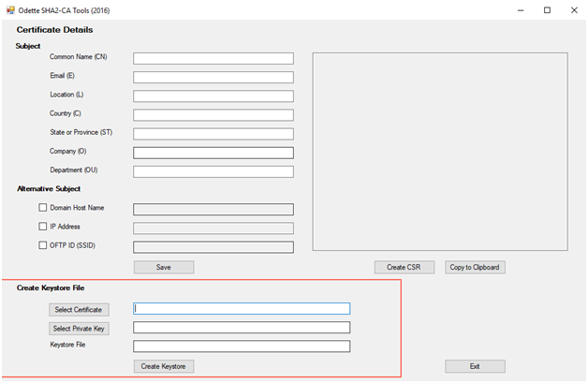The height and width of the screenshot is (383, 588).
Task: Click the Create CSR button
Action: pyautogui.click(x=404, y=267)
